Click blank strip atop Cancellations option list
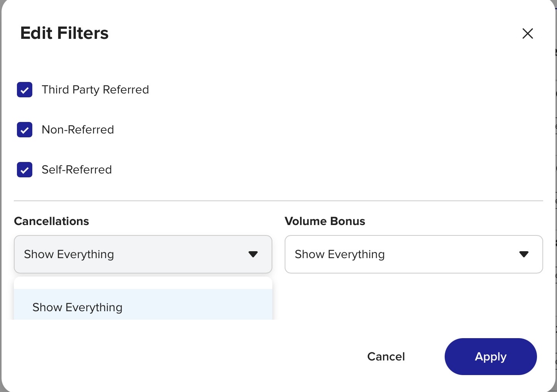The image size is (557, 392). 143,283
